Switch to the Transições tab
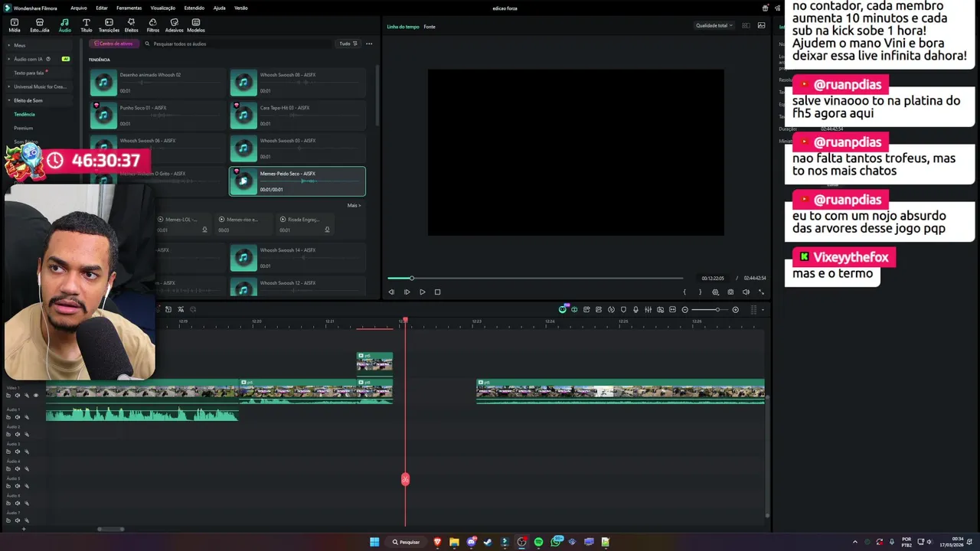 109,25
